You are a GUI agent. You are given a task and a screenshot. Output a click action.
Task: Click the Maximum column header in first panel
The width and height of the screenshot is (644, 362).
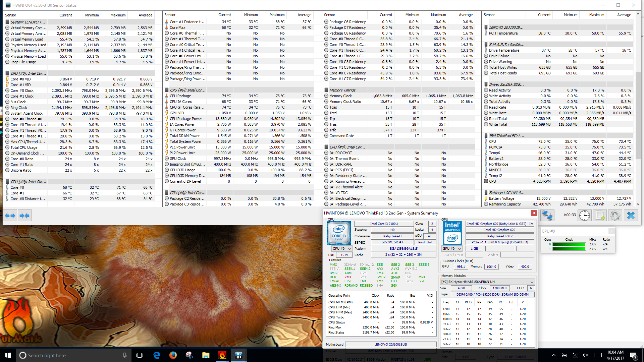click(118, 15)
